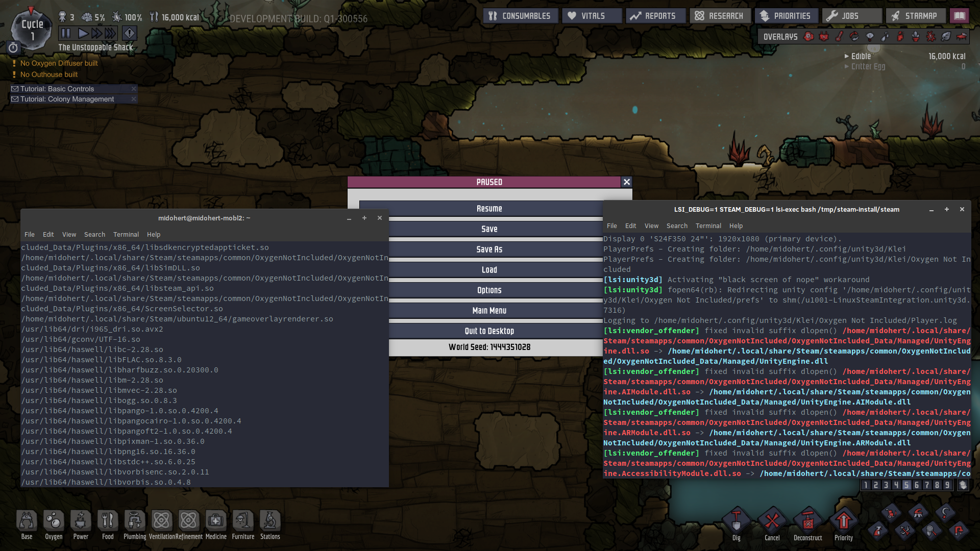Select the Priority tool
The image size is (980, 551).
843,521
